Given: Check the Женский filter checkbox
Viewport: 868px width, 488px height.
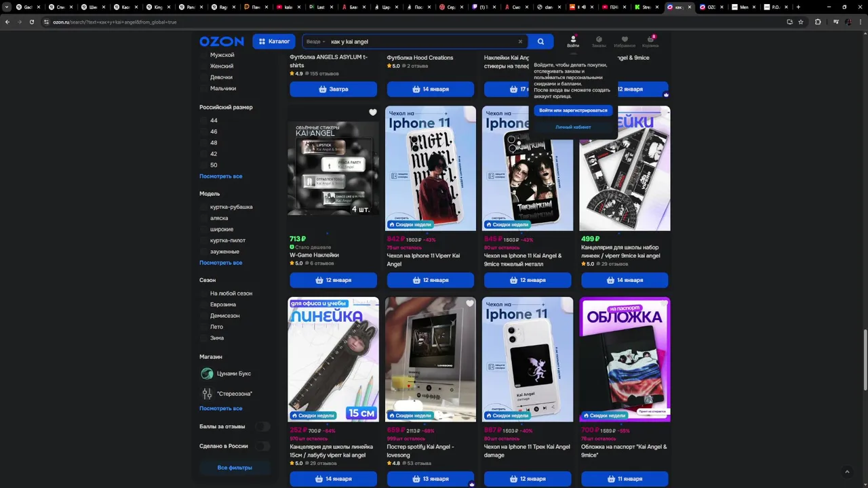Looking at the screenshot, I should [x=203, y=66].
